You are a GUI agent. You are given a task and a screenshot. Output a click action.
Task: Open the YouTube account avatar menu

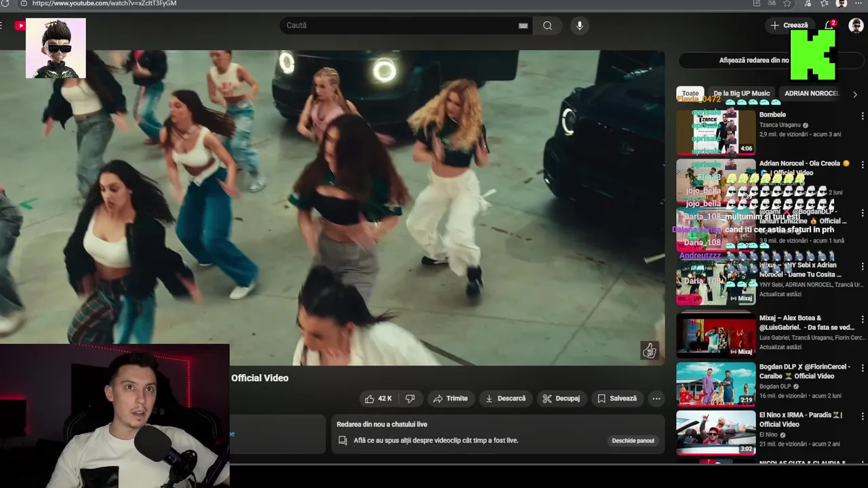click(856, 26)
